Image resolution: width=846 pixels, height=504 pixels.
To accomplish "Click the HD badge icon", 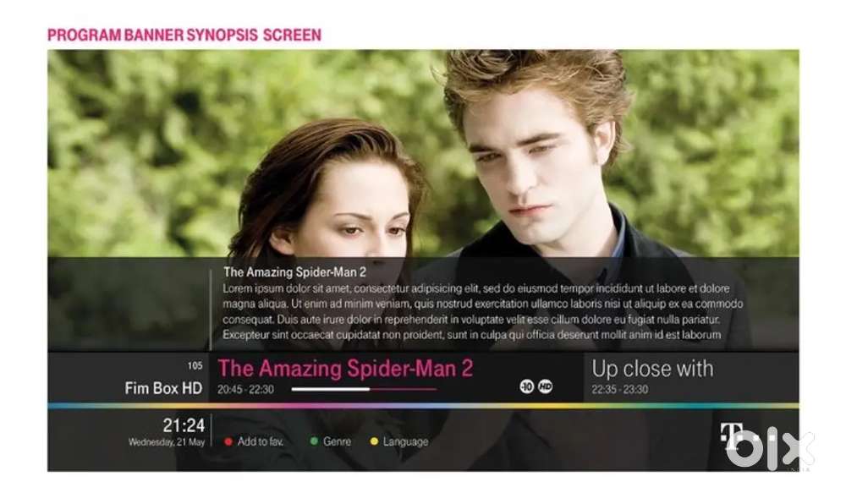I will click(x=546, y=386).
